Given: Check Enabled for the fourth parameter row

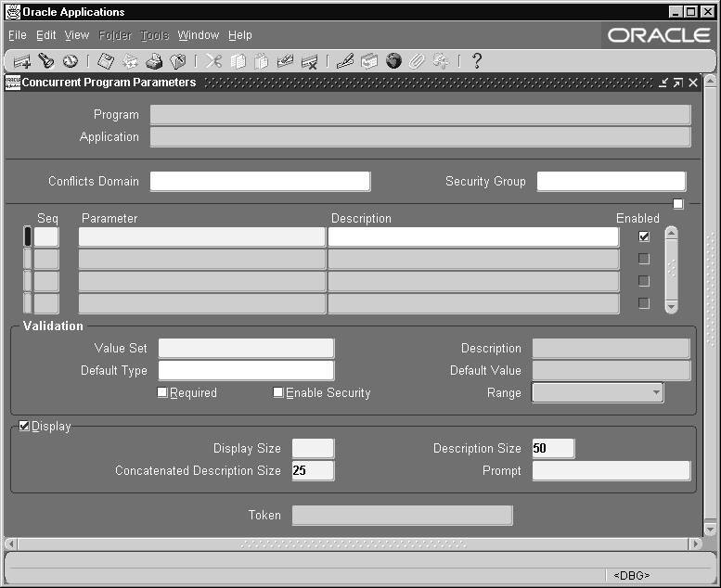Looking at the screenshot, I should 644,303.
